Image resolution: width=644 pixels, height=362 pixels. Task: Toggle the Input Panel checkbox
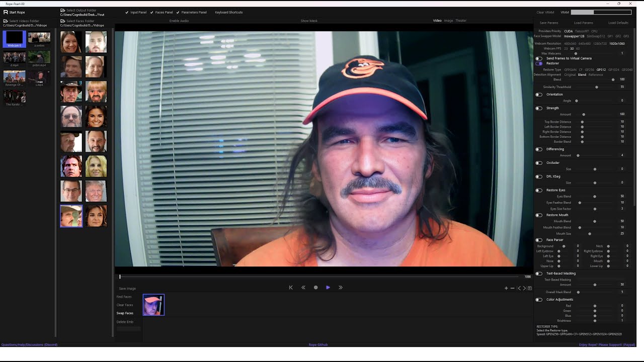[x=127, y=12]
